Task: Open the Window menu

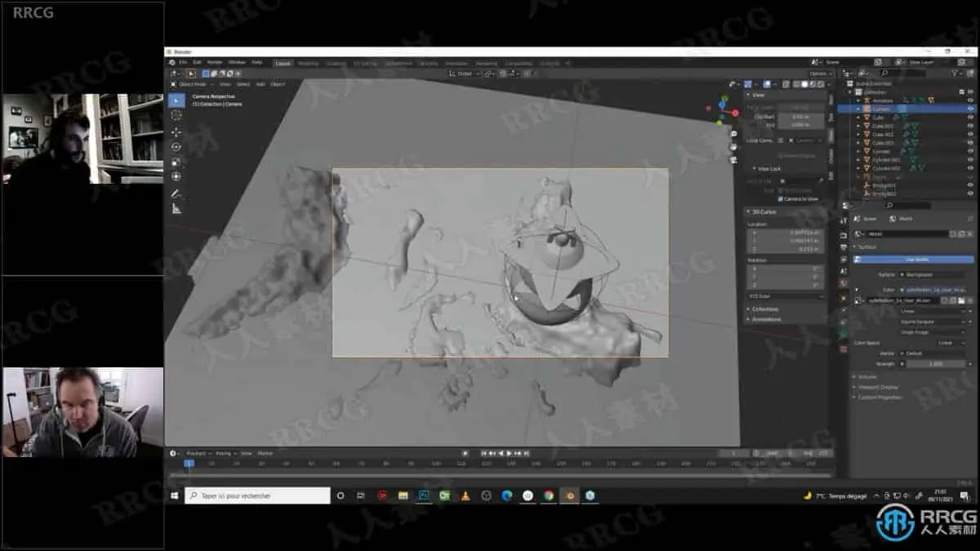Action: point(237,62)
